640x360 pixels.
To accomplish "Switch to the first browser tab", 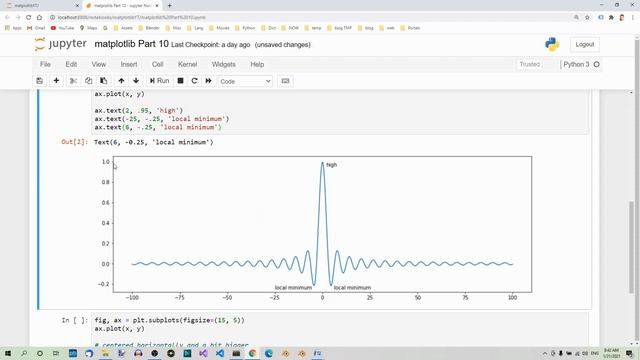I will pos(43,6).
